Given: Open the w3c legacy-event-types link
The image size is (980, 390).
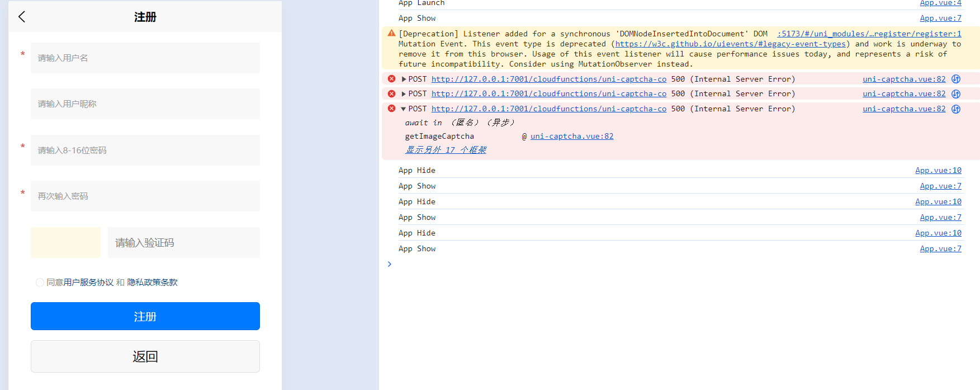Looking at the screenshot, I should (x=731, y=44).
